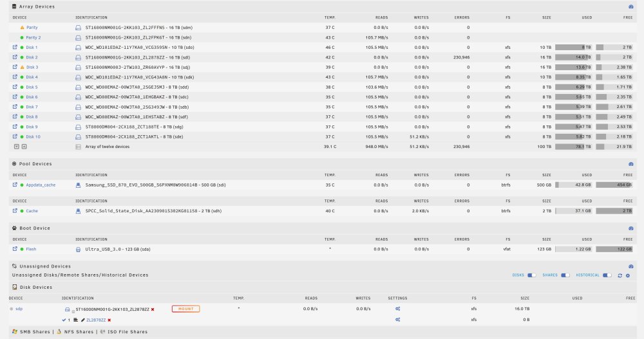Toggle the SHARES switch
The width and height of the screenshot is (644, 339).
(x=565, y=275)
